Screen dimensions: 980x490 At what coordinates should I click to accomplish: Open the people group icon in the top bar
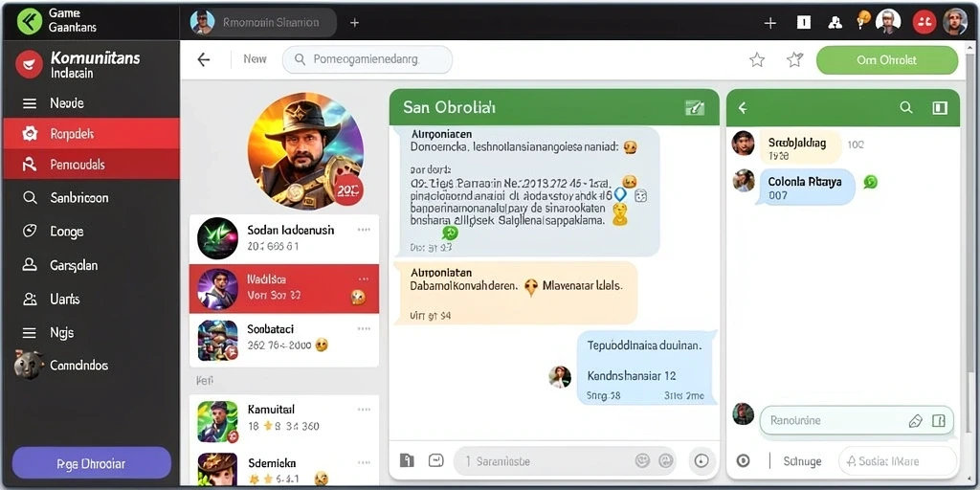pos(835,23)
